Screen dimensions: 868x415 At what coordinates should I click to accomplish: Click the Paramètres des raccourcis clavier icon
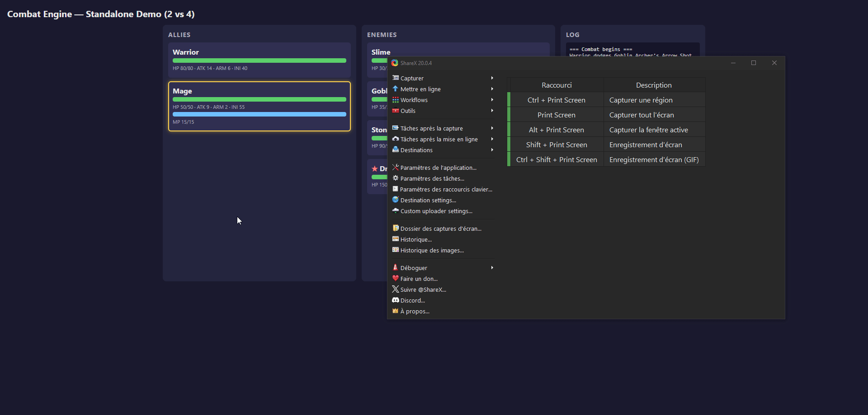coord(396,189)
